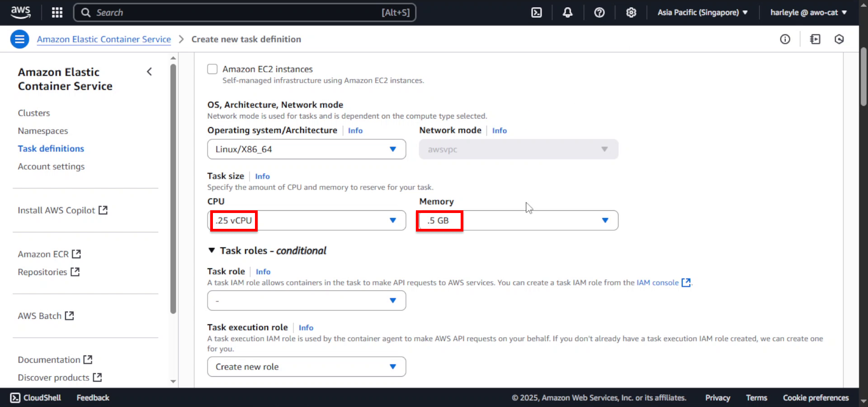The height and width of the screenshot is (407, 868).
Task: Launch CloudShell from the top bar icon
Action: click(536, 12)
